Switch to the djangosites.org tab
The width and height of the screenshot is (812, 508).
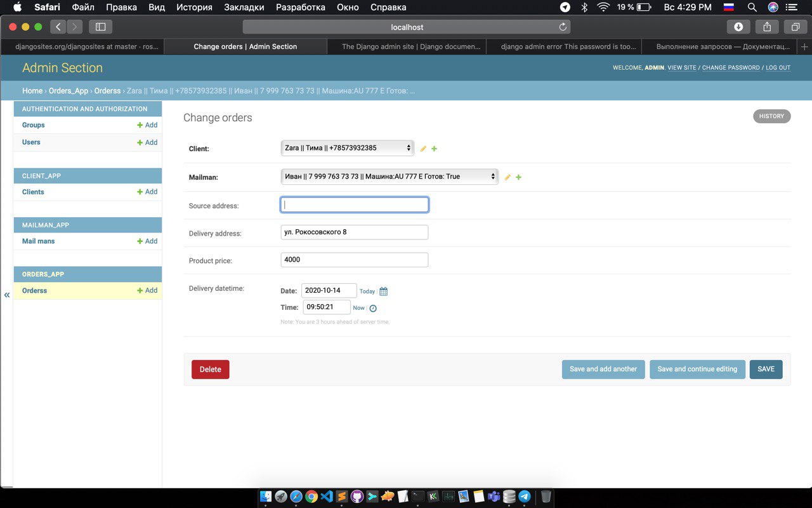[82, 46]
